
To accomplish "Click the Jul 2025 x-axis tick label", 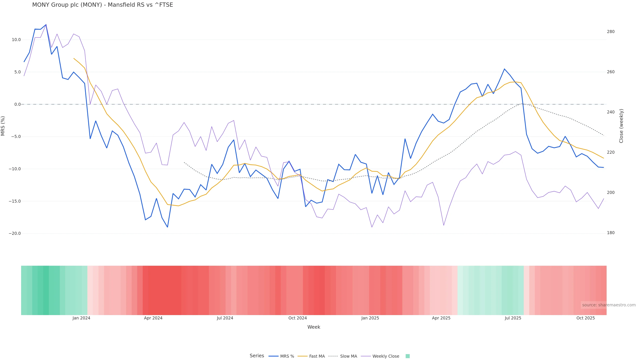I will [x=513, y=318].
